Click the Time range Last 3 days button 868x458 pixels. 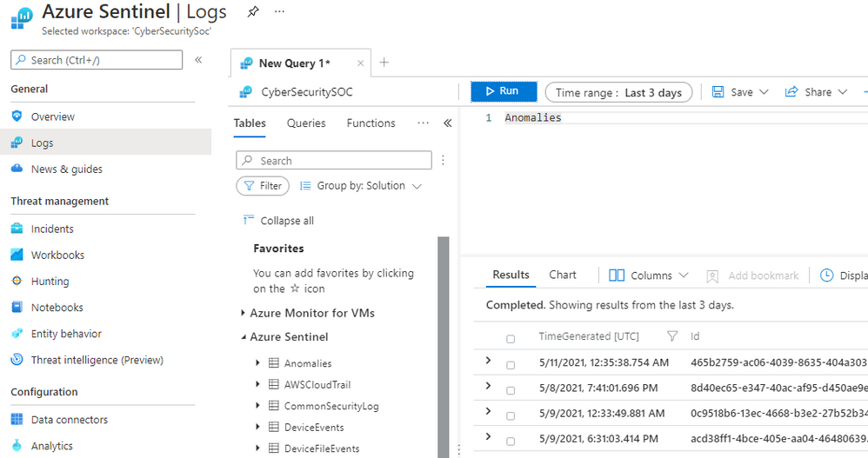click(x=618, y=92)
